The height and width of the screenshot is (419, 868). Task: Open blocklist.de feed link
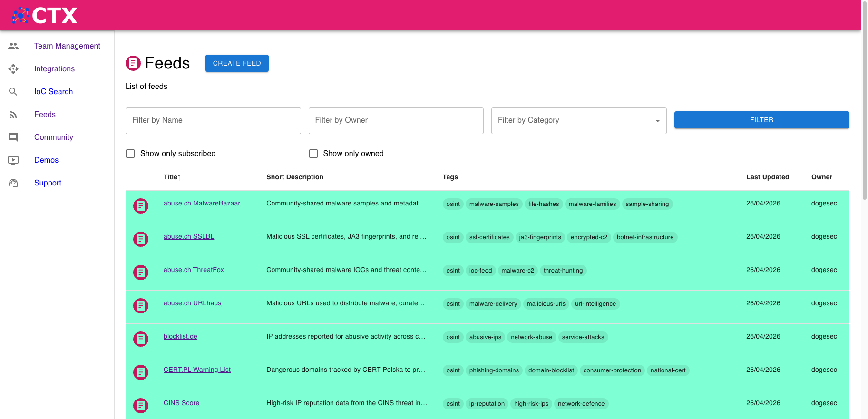coord(180,336)
